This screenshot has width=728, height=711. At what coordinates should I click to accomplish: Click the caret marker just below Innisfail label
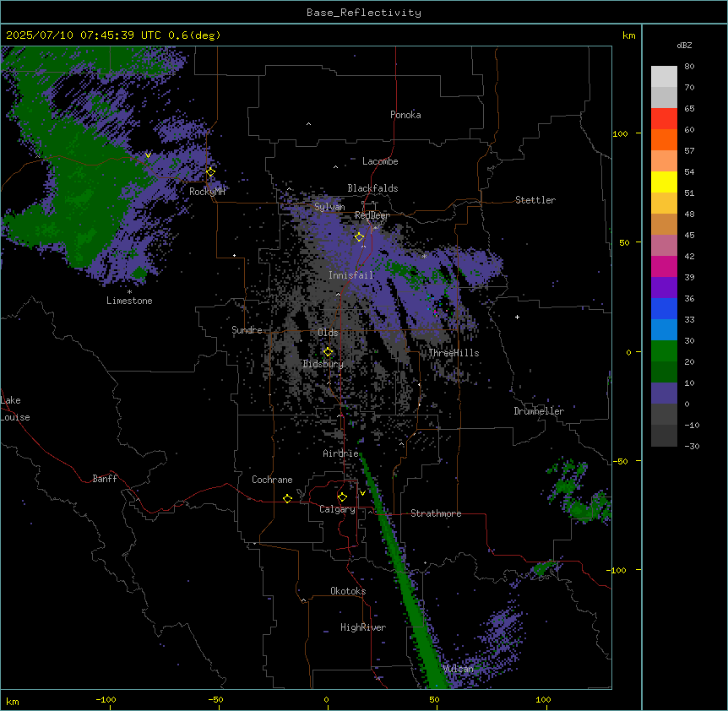(x=338, y=294)
